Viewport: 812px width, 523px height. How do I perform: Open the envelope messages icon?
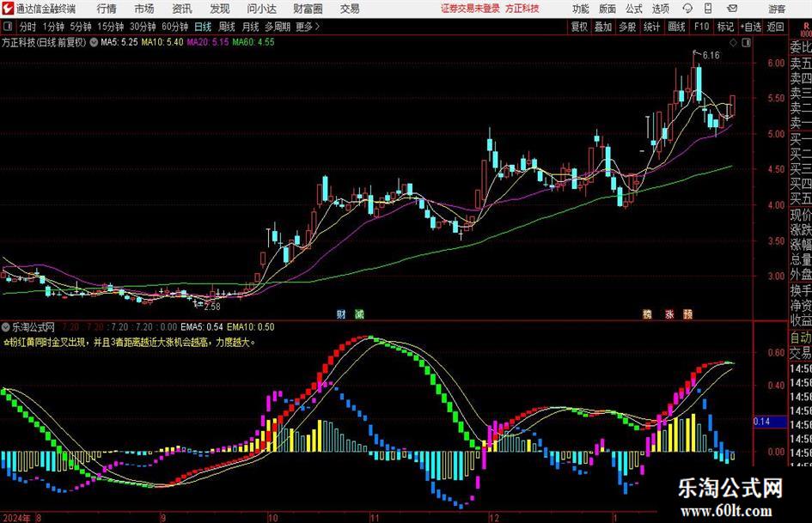(x=732, y=9)
